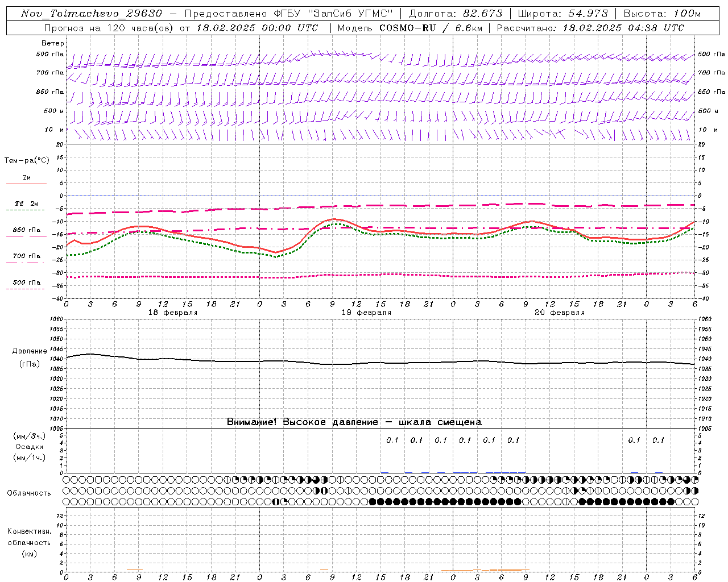Select the Осадки precipitation label
The height and width of the screenshot is (582, 728).
[x=29, y=447]
